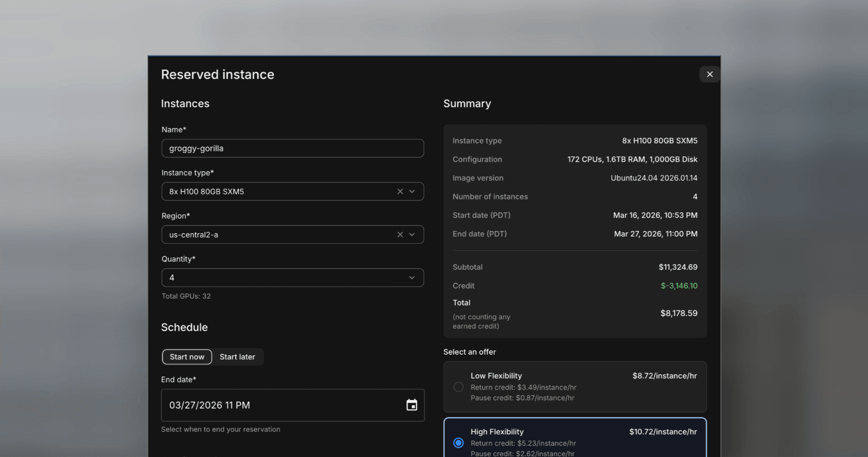The image size is (868, 457).
Task: Select the High Flexibility offer
Action: click(x=458, y=443)
